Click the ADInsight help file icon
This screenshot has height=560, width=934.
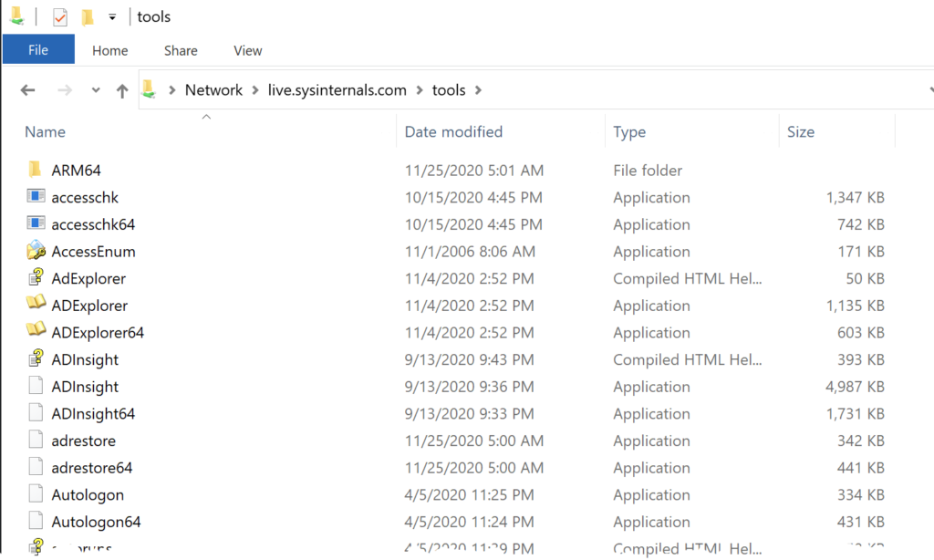click(x=36, y=359)
